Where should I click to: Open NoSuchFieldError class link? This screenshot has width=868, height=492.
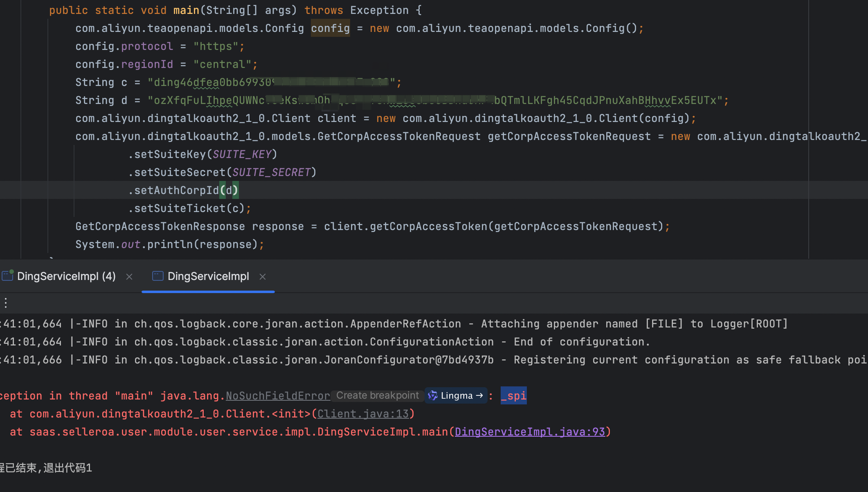[x=278, y=396]
